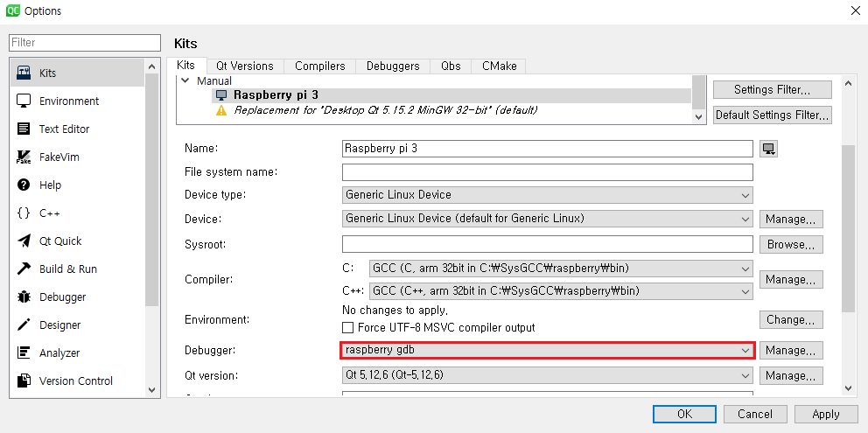868x433 pixels.
Task: Click Kits page scrollbar up arrow
Action: [x=848, y=83]
